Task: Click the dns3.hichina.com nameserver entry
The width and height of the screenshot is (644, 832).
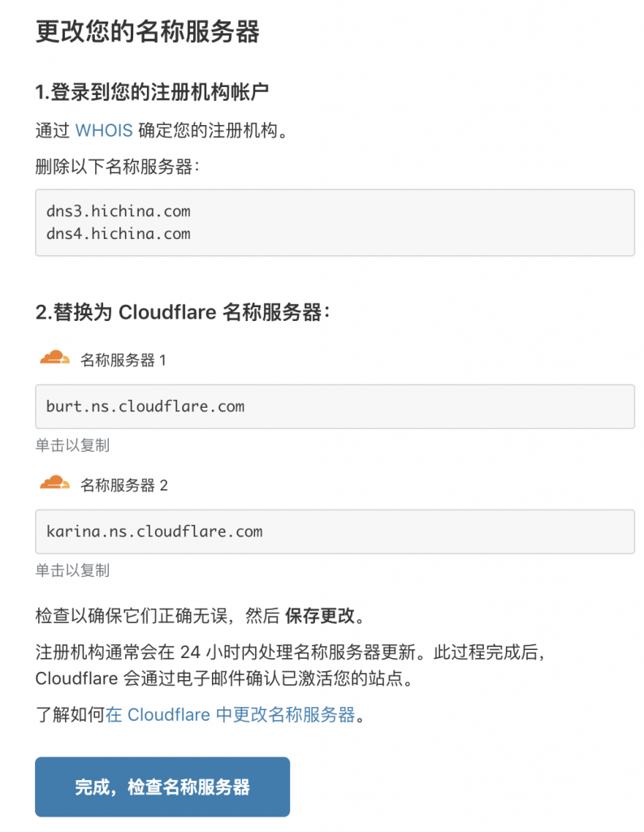Action: [119, 211]
